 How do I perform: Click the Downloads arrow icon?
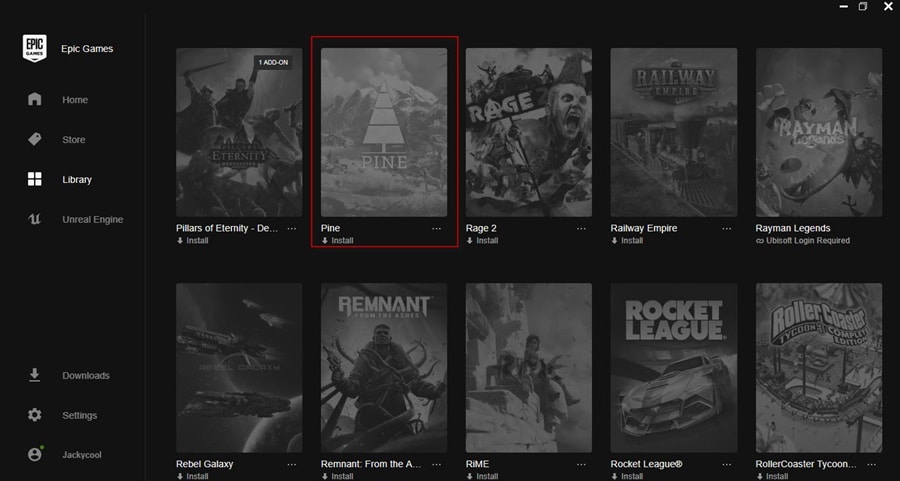point(34,375)
